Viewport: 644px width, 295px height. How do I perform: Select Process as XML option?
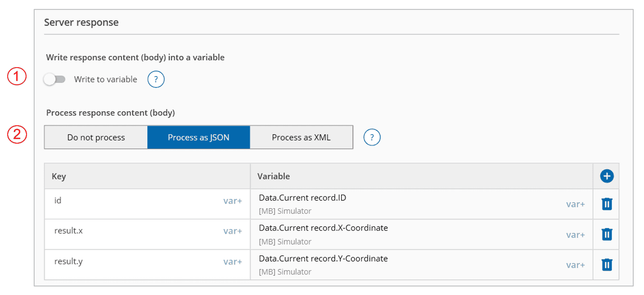coord(301,137)
